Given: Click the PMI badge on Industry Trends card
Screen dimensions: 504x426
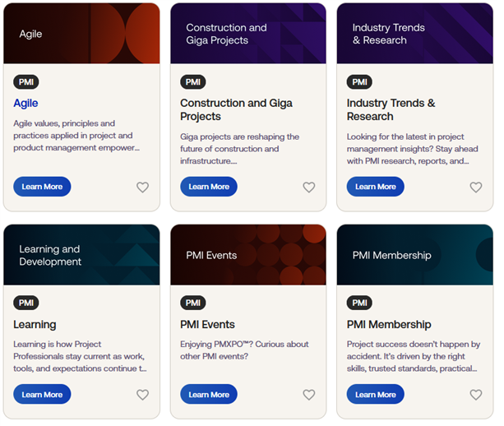Looking at the screenshot, I should point(359,82).
